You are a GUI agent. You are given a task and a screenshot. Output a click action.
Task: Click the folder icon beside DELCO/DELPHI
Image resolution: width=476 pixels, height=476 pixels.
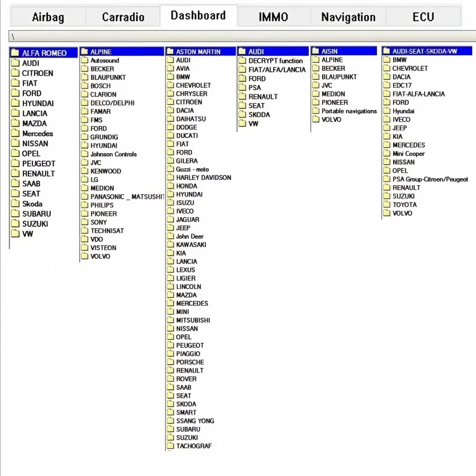tap(84, 103)
